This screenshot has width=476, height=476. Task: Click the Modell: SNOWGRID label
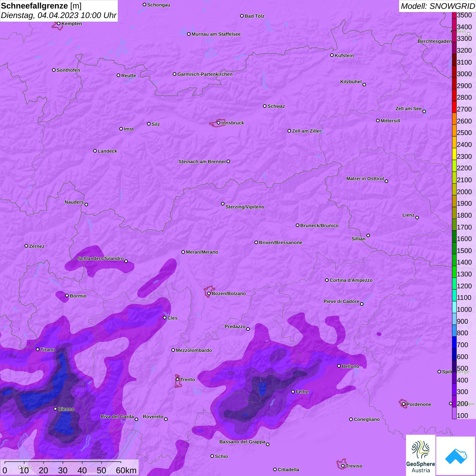tap(438, 6)
